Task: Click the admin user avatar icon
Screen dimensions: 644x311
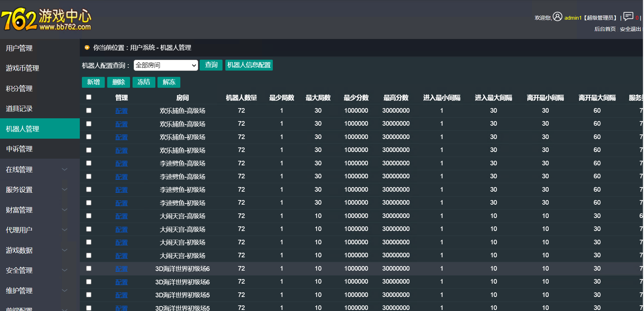Action: click(x=557, y=16)
